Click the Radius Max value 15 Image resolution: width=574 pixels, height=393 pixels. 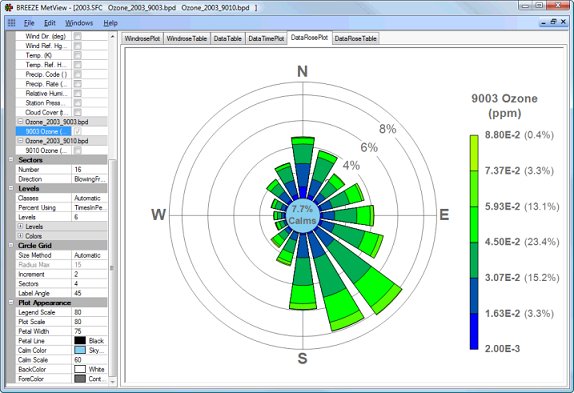pos(90,265)
